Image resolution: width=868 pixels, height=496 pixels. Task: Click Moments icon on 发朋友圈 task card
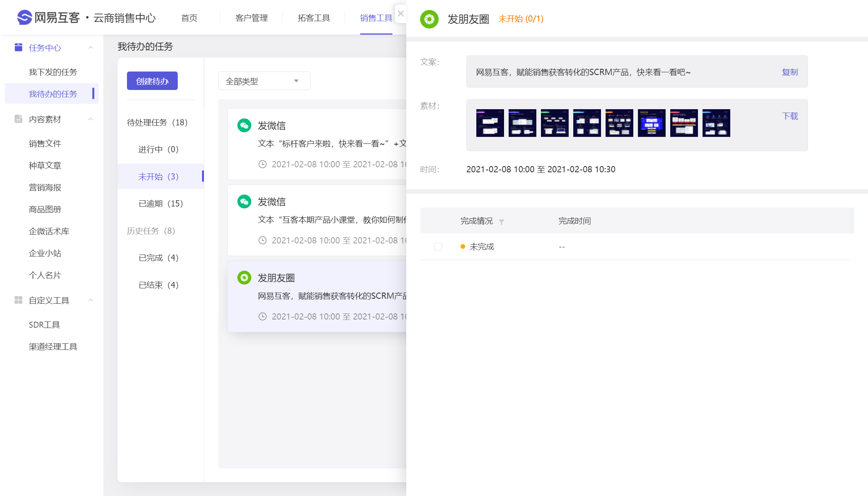[244, 278]
